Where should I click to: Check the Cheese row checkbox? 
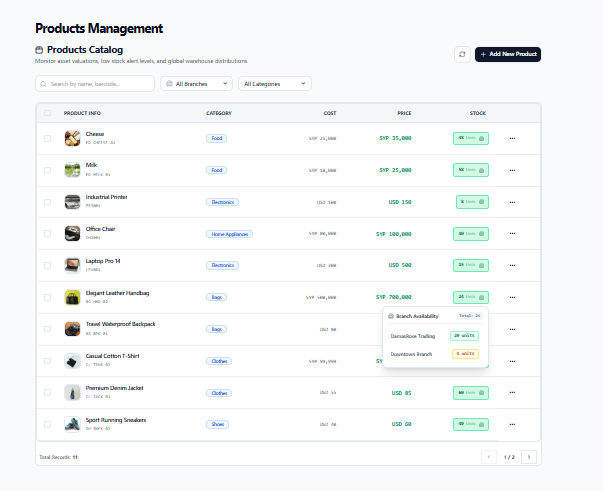click(x=47, y=138)
